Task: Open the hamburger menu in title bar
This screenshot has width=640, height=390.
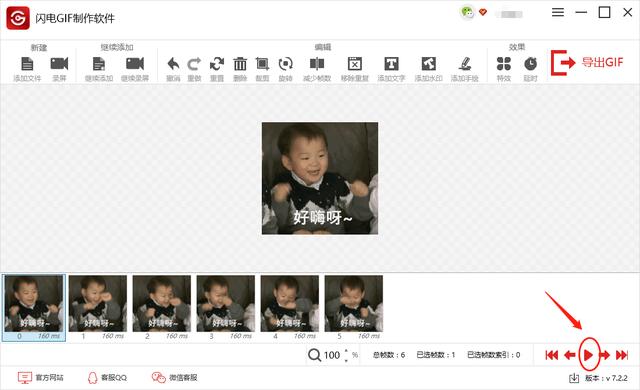Action: tap(558, 13)
